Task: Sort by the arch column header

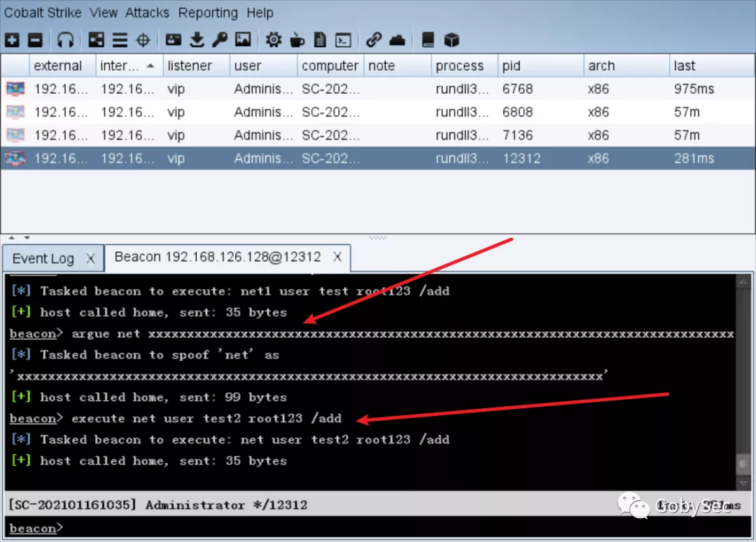Action: pos(626,66)
